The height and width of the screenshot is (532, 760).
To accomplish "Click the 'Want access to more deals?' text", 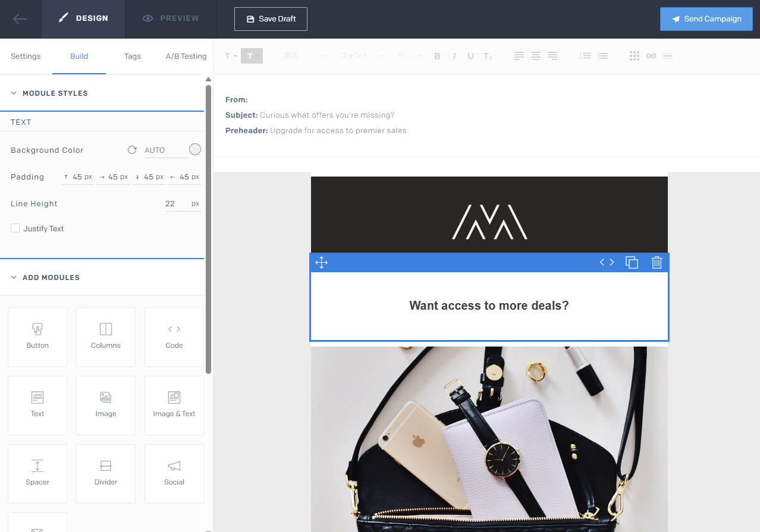I will (x=489, y=306).
